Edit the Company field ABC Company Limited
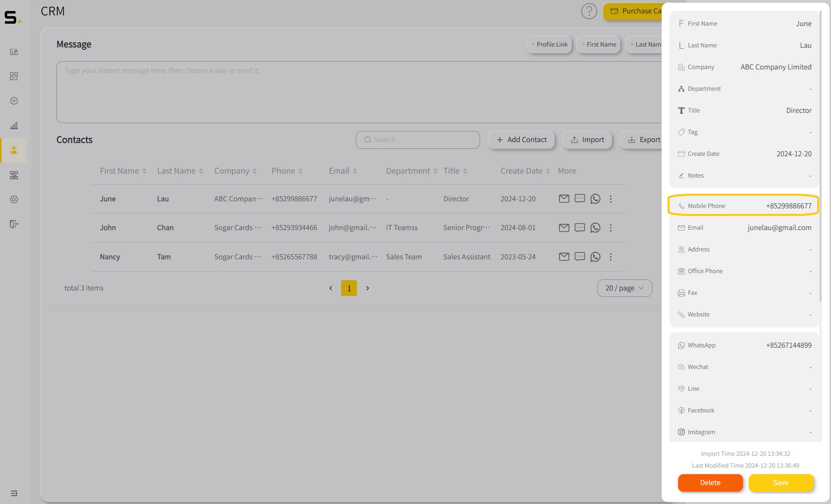The width and height of the screenshot is (831, 504). [x=744, y=67]
